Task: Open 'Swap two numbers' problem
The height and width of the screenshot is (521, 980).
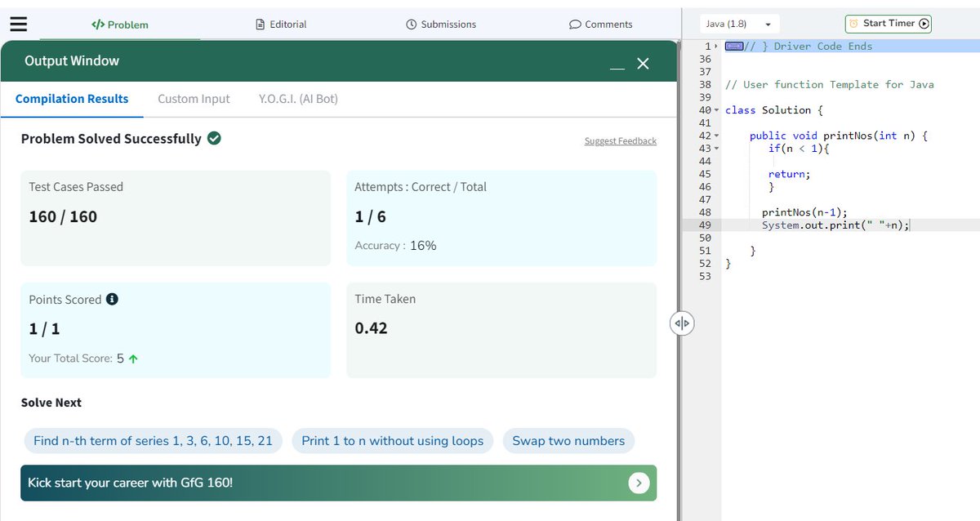Action: (x=568, y=441)
